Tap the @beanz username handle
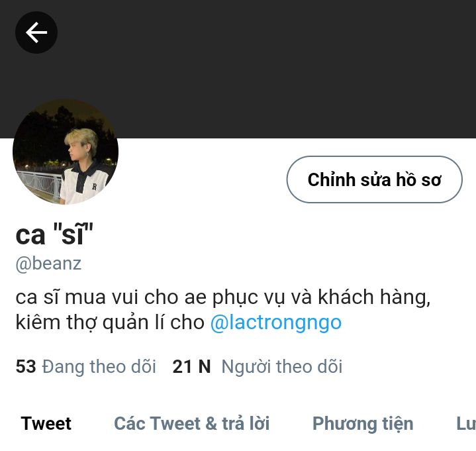 tap(48, 264)
